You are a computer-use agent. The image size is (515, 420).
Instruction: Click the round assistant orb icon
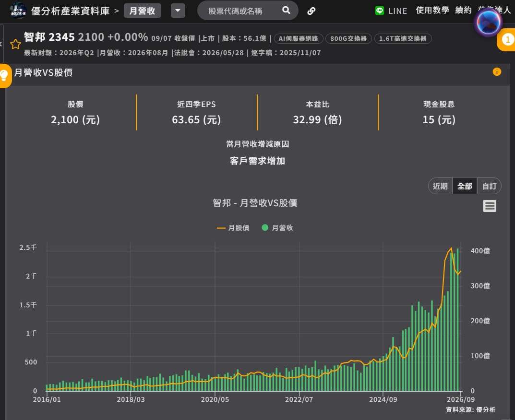pos(489,23)
